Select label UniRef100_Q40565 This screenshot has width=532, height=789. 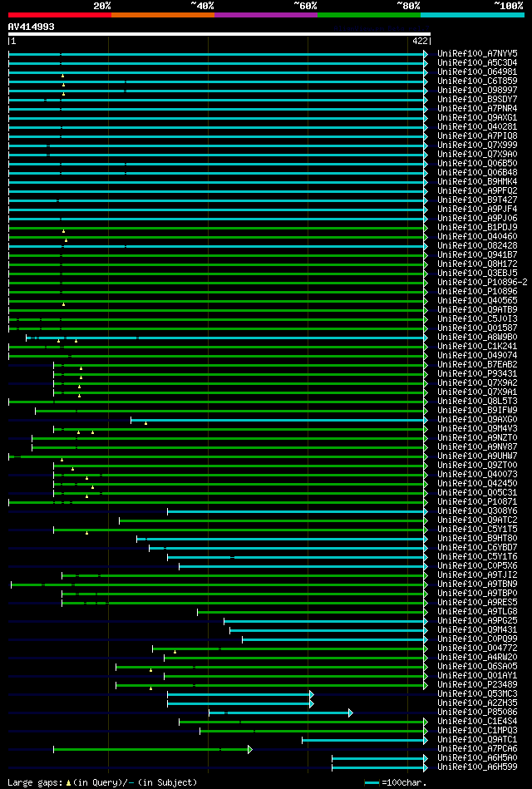(x=478, y=300)
